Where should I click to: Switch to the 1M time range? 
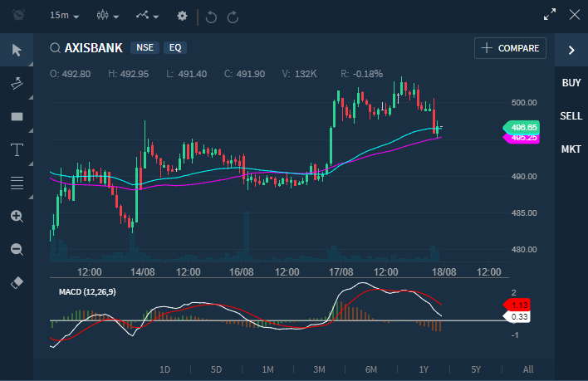(267, 369)
